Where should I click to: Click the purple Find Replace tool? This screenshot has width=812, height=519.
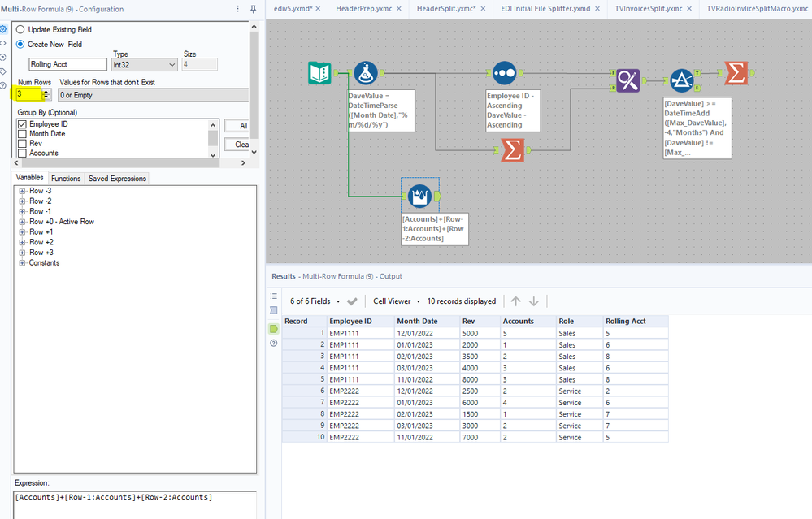tap(627, 80)
